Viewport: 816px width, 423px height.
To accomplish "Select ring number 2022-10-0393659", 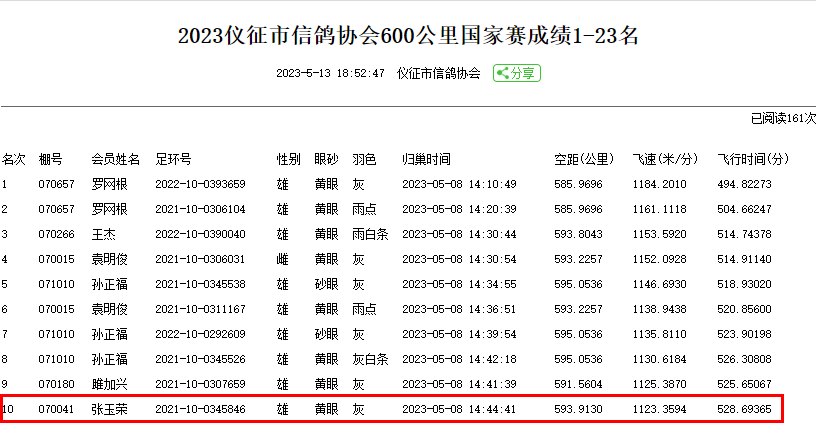I will 200,184.
